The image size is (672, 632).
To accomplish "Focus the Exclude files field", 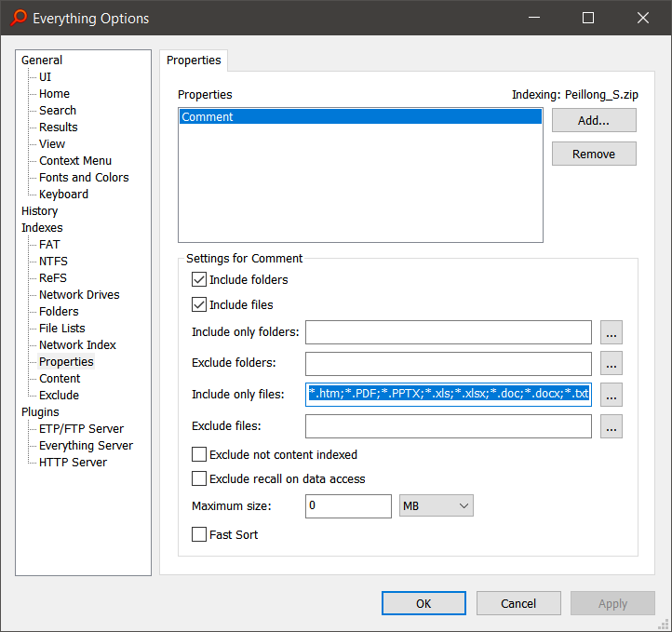I will [x=449, y=426].
